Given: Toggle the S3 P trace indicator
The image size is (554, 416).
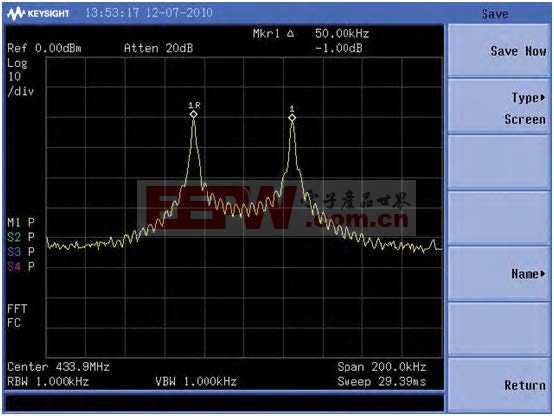Looking at the screenshot, I should tap(21, 252).
